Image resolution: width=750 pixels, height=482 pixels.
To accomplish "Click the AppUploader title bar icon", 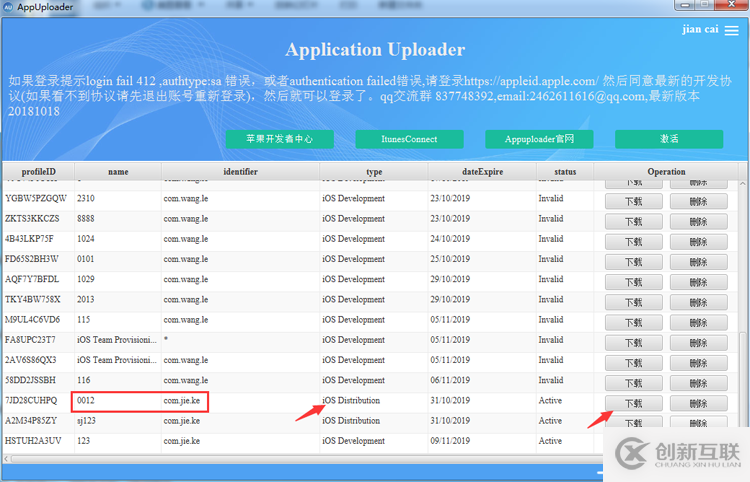I will click(8, 7).
